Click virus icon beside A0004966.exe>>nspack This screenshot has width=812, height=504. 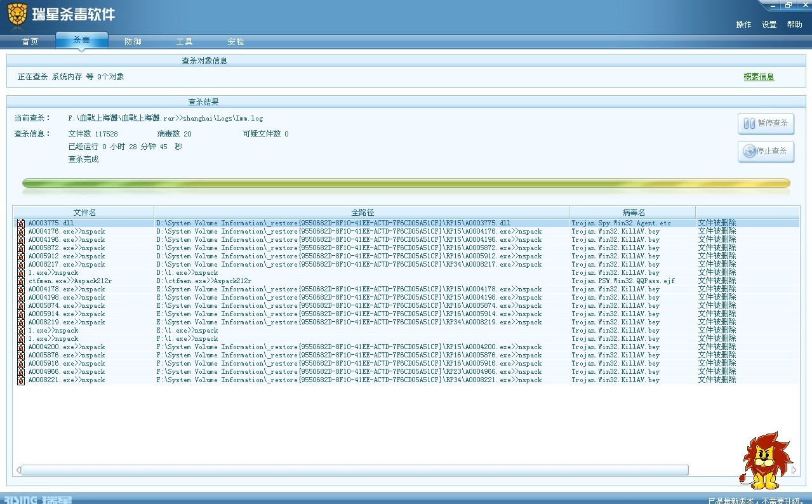[21, 372]
